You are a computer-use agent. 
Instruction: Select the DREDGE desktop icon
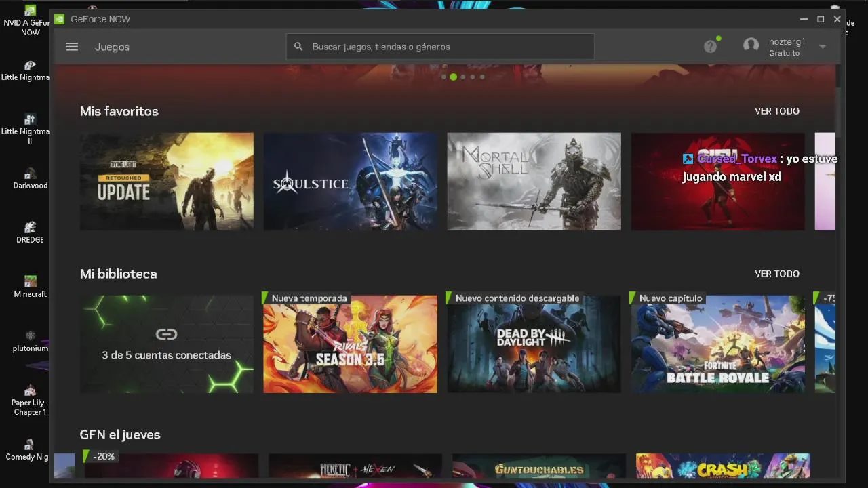click(x=30, y=233)
